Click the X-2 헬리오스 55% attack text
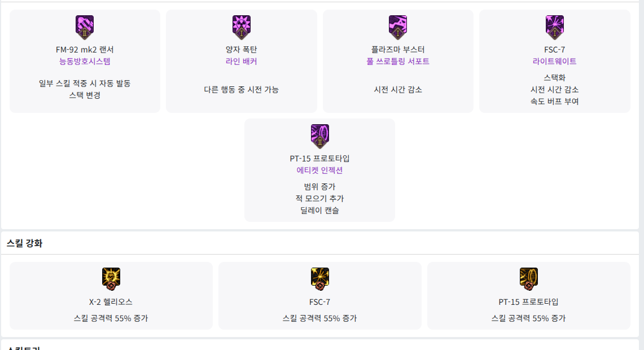644x350 pixels. click(x=111, y=318)
